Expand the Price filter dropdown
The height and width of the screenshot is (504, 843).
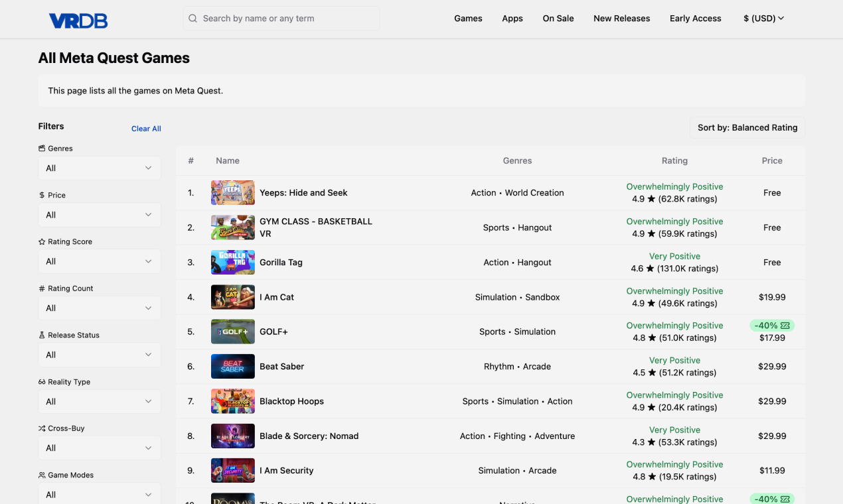click(x=100, y=215)
